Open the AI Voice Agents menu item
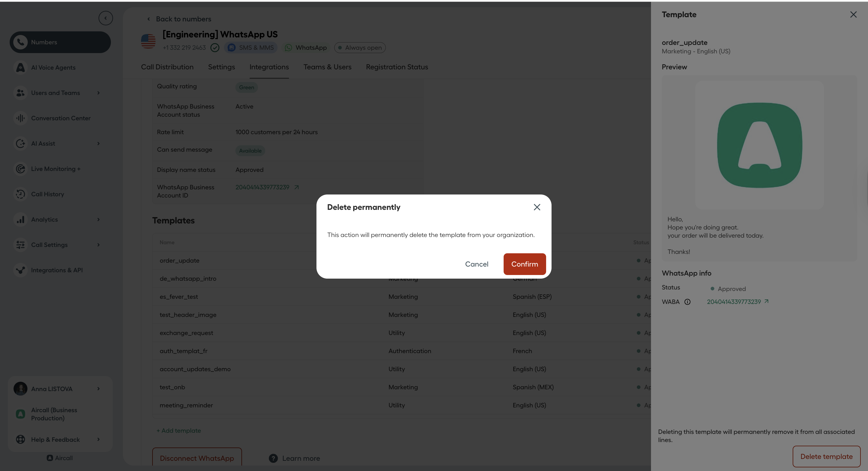Image resolution: width=868 pixels, height=471 pixels. click(x=60, y=68)
